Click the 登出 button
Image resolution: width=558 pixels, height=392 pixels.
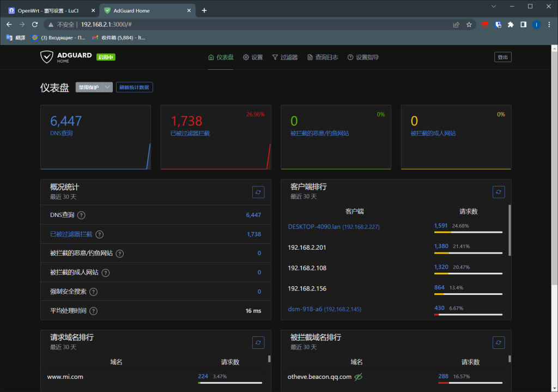click(x=502, y=57)
